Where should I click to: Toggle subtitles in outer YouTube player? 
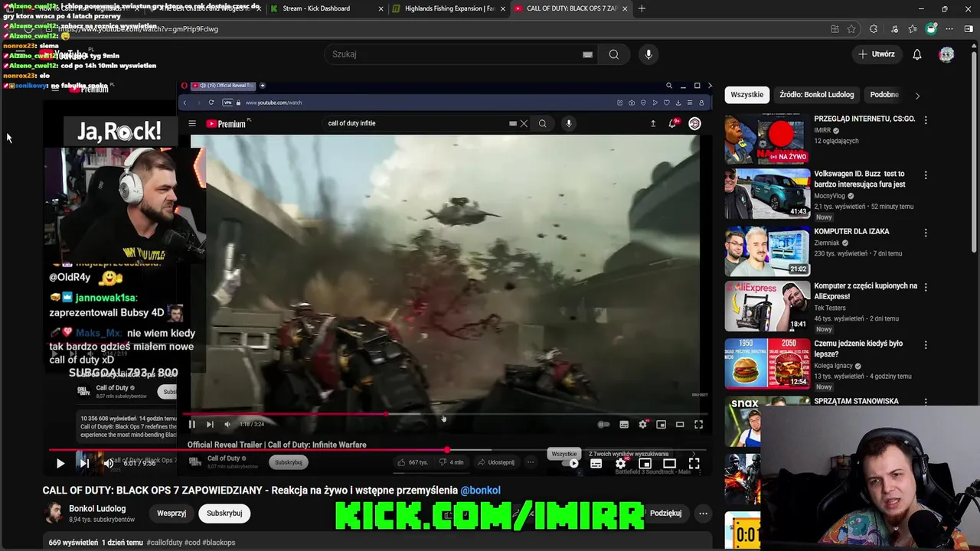(x=596, y=463)
